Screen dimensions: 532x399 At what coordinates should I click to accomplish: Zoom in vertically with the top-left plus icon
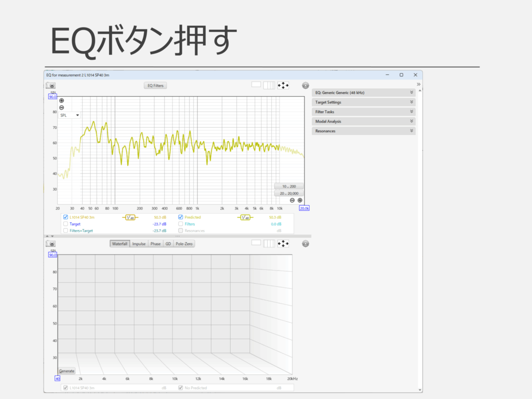click(x=62, y=101)
